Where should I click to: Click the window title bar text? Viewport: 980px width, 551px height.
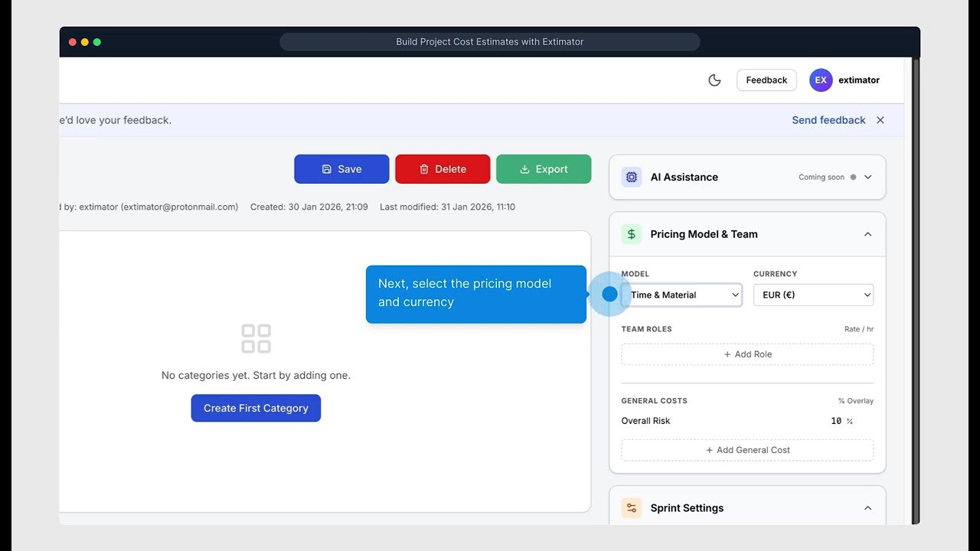[490, 42]
